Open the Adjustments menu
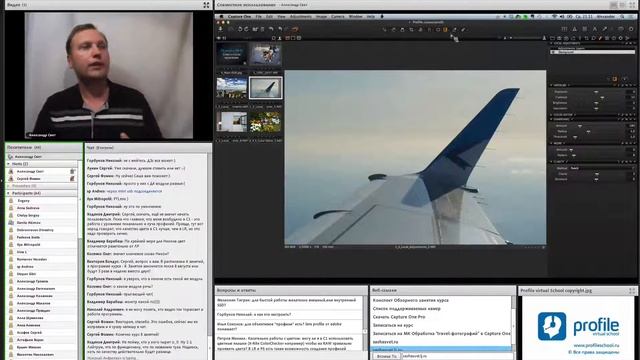Image resolution: width=640 pixels, height=360 pixels. (x=300, y=17)
